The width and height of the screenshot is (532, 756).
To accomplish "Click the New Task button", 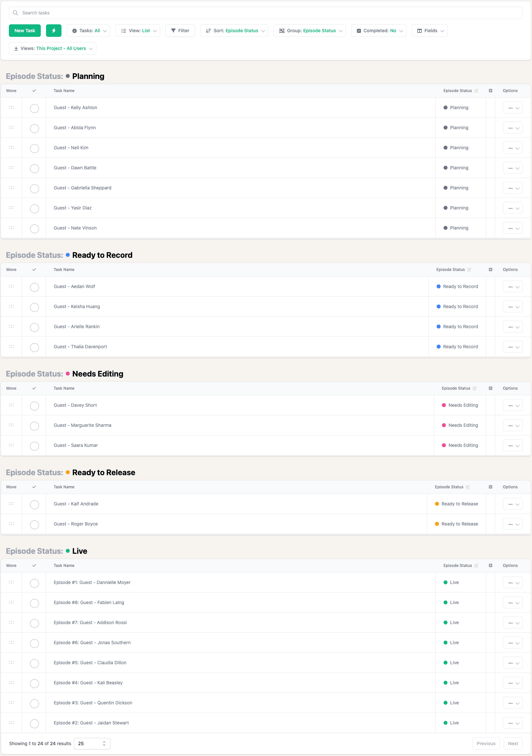I will tap(25, 31).
